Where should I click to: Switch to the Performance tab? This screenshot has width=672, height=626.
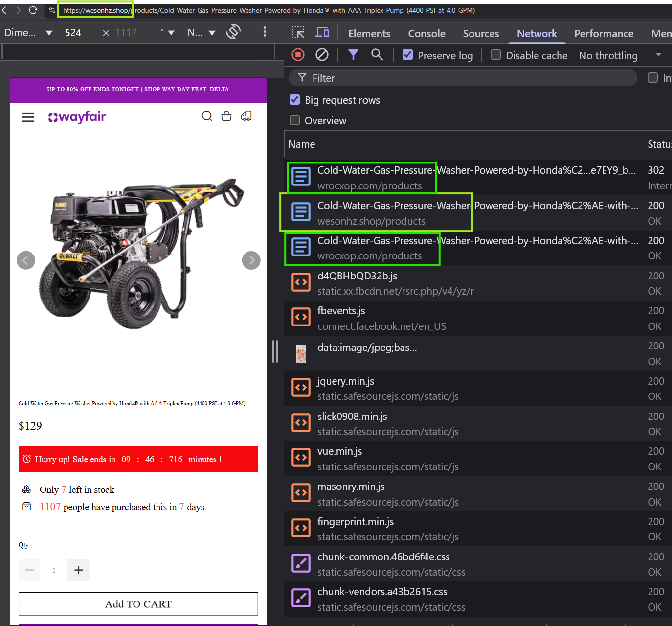coord(604,33)
